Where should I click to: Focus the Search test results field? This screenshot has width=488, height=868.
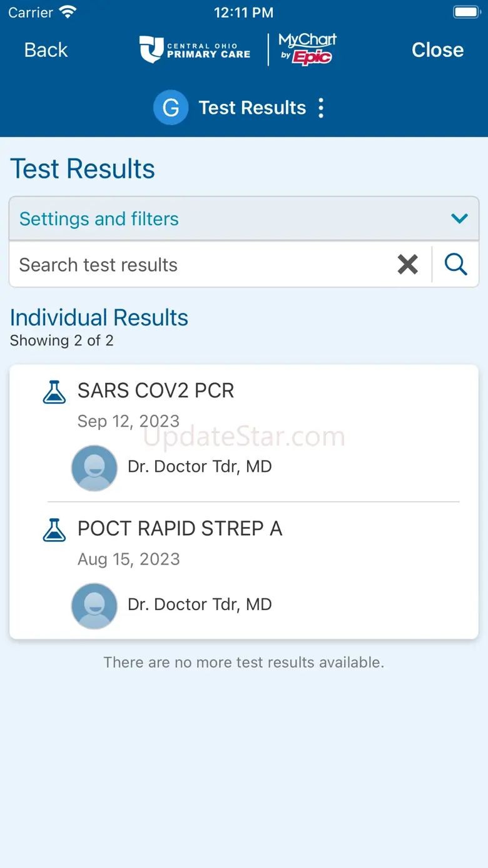pyautogui.click(x=200, y=265)
